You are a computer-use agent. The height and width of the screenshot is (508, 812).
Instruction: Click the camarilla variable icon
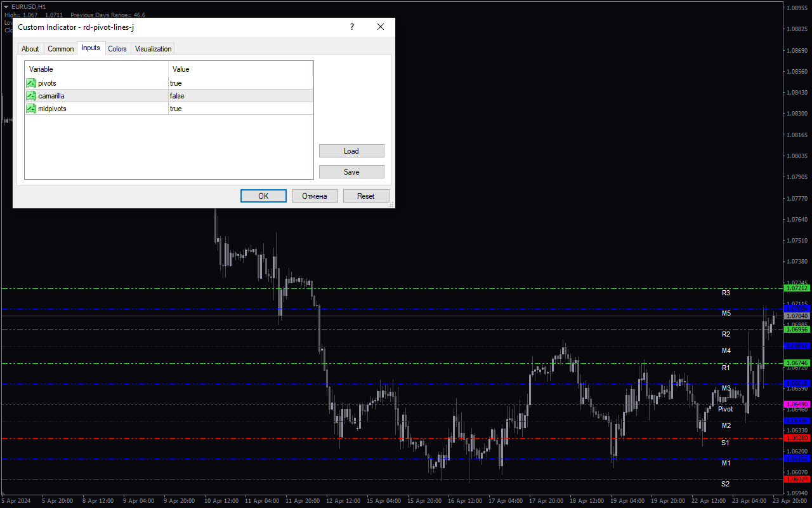tap(30, 96)
